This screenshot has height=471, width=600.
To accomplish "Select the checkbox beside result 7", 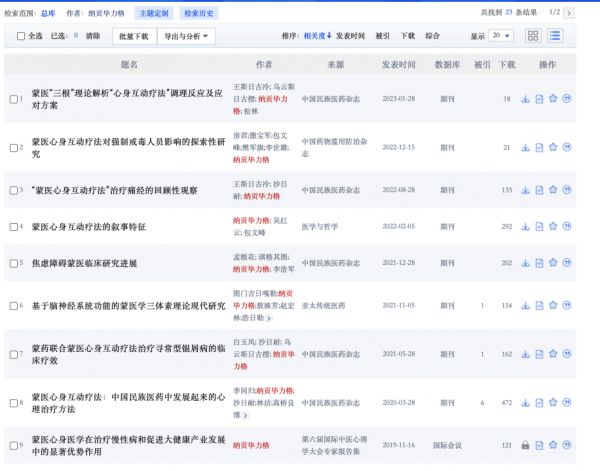I will coord(14,354).
